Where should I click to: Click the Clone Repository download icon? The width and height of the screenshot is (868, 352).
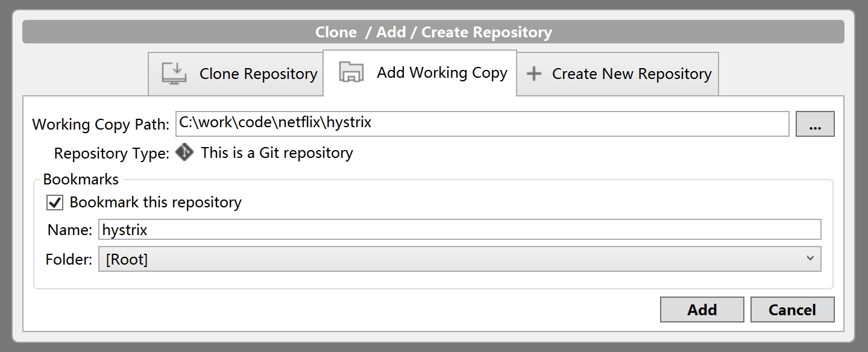(174, 74)
